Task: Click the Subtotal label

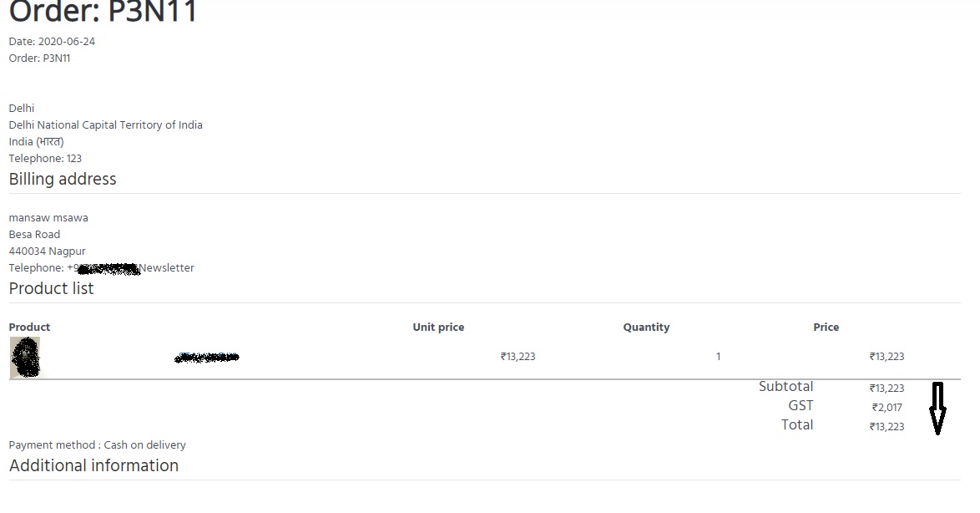Action: (x=786, y=386)
